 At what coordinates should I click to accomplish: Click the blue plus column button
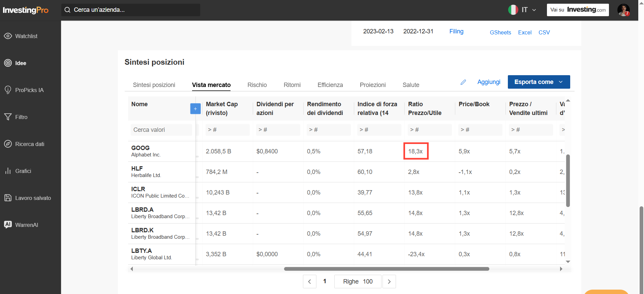click(x=195, y=109)
